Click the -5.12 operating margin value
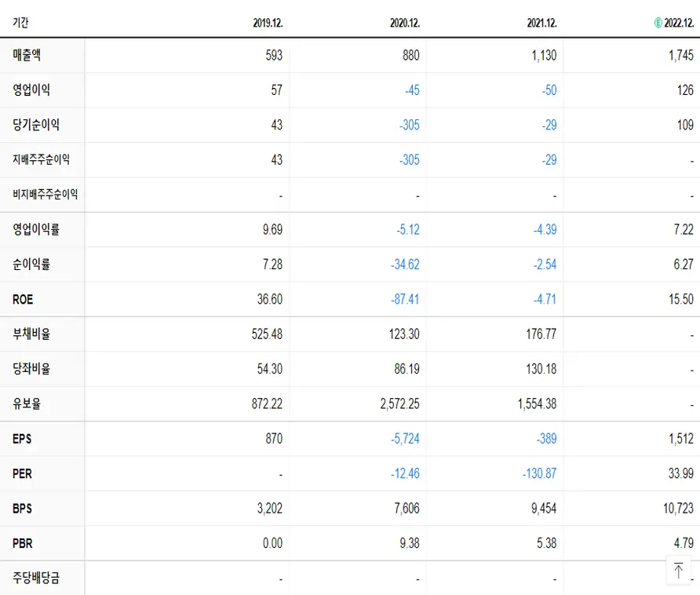The height and width of the screenshot is (595, 700). point(408,229)
